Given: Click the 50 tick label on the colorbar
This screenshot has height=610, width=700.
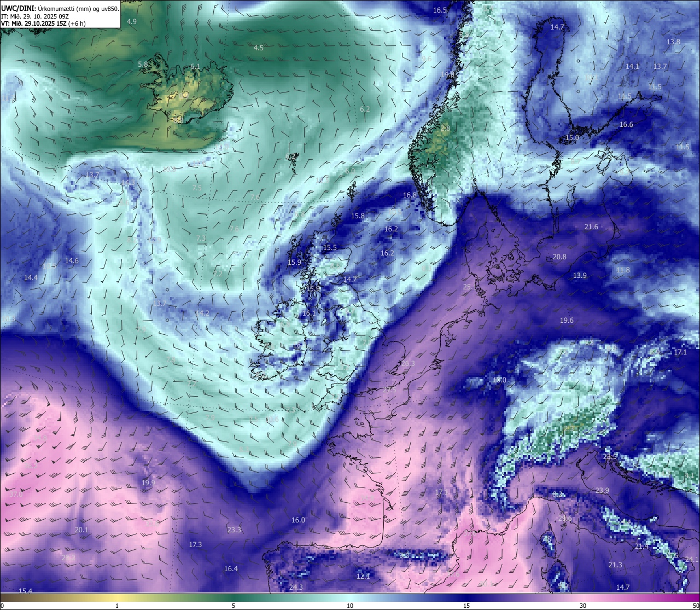Looking at the screenshot, I should (696, 606).
